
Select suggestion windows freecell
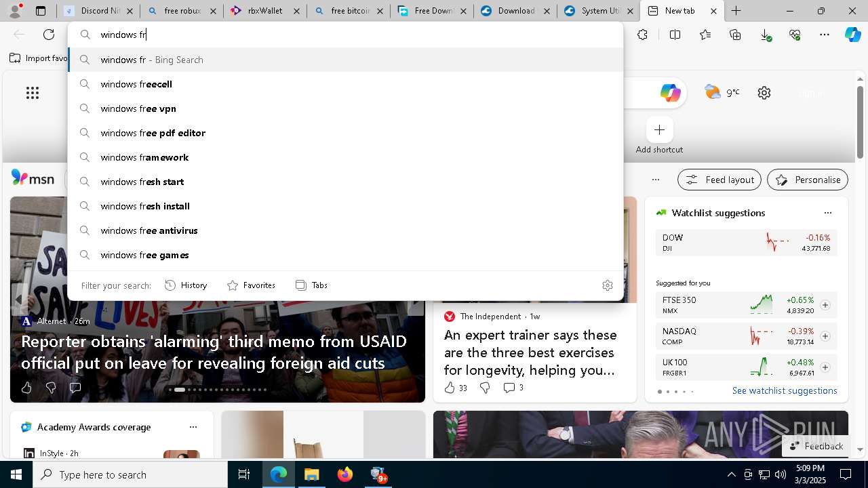346,84
